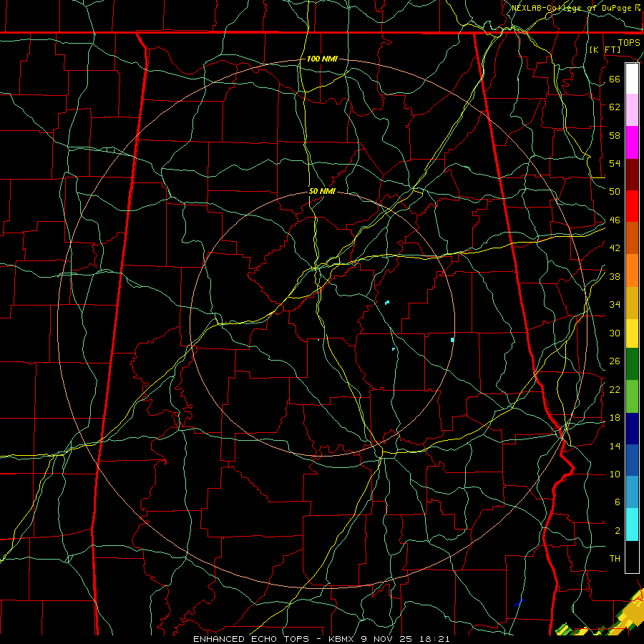
Task: Click the 'TOPS' legend title
Action: pyautogui.click(x=629, y=43)
